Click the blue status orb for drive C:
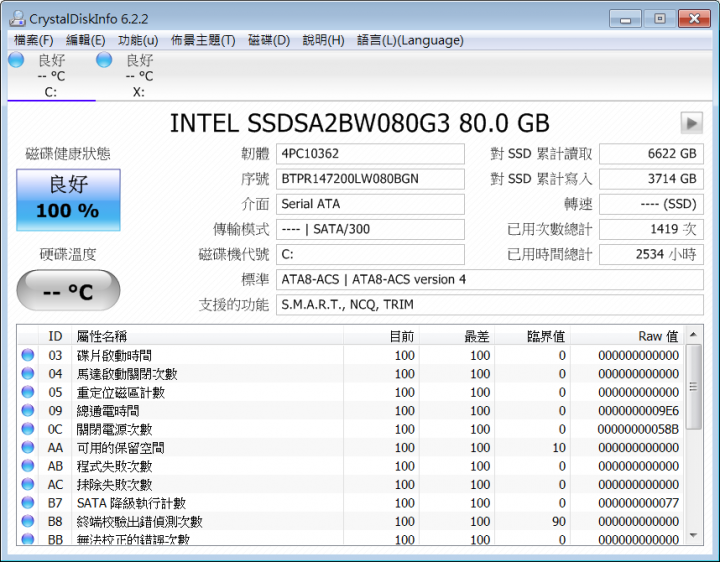Viewport: 720px width, 562px height. point(16,60)
